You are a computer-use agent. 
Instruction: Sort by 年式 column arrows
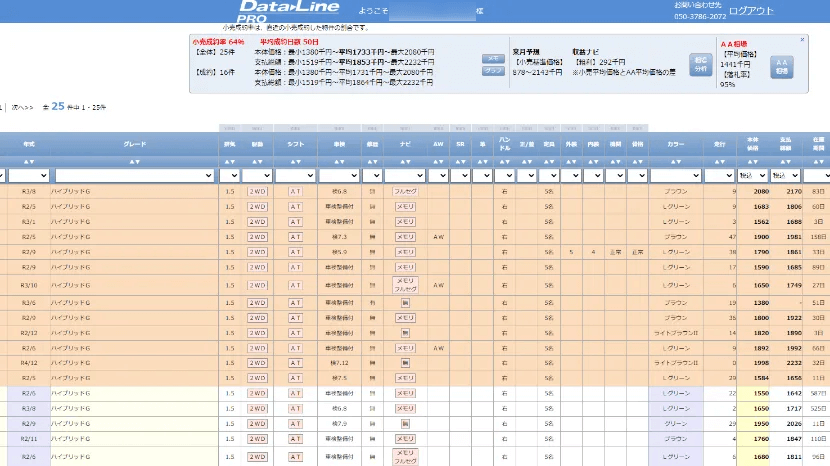[x=29, y=161]
